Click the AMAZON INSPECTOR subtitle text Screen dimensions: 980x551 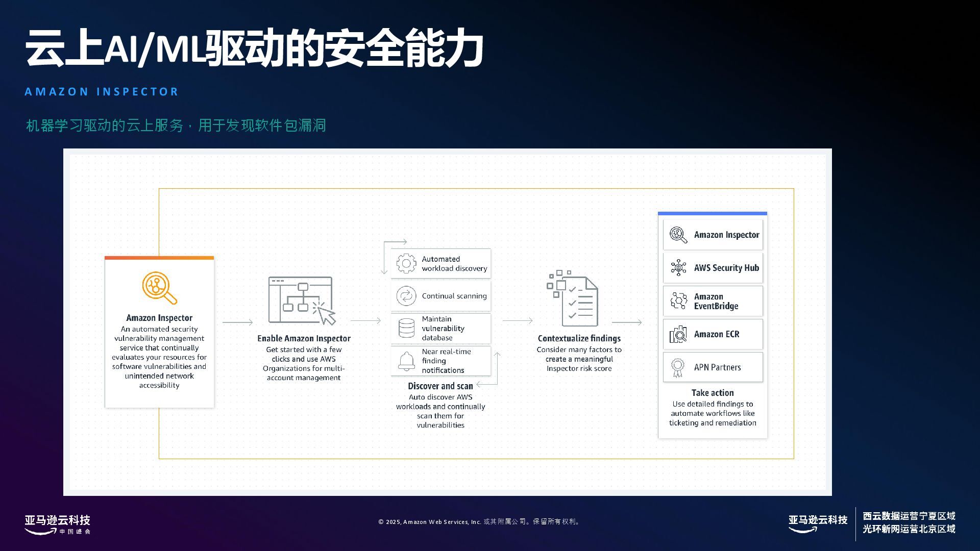click(x=102, y=92)
